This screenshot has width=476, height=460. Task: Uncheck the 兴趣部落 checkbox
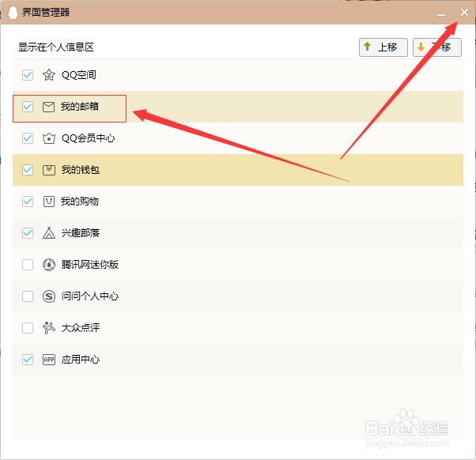point(28,233)
